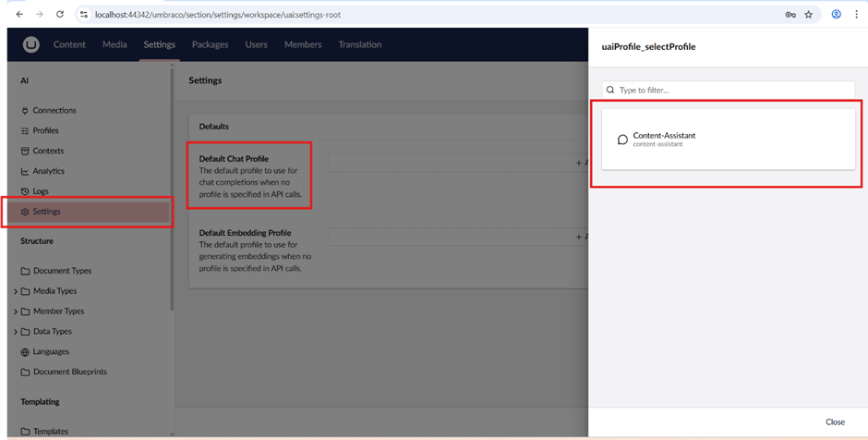Click the Umbraco logo icon
The width and height of the screenshot is (868, 440).
31,44
